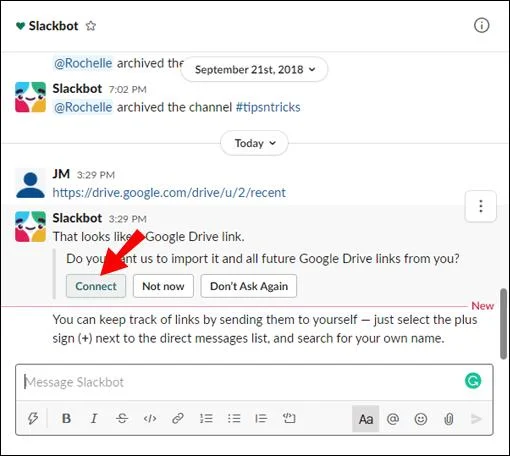Click the shortcuts lightning bolt icon

click(33, 418)
